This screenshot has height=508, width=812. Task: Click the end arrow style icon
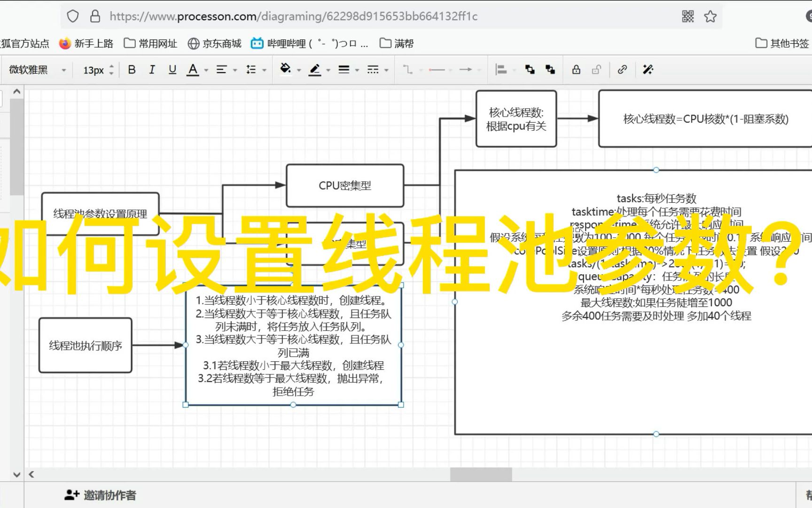tap(466, 70)
